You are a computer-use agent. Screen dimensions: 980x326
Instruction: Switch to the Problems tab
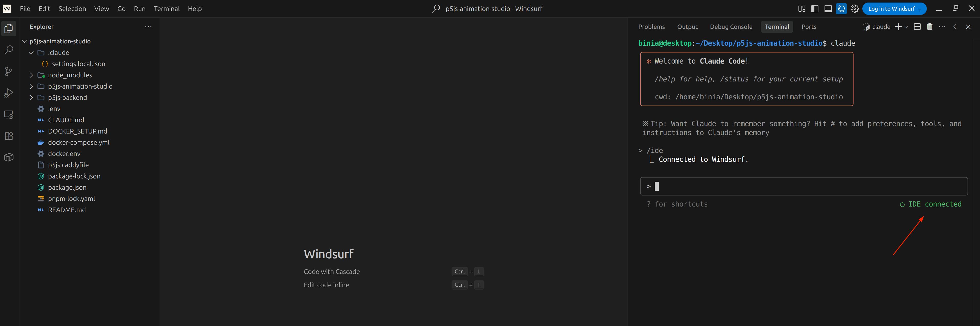click(x=651, y=27)
